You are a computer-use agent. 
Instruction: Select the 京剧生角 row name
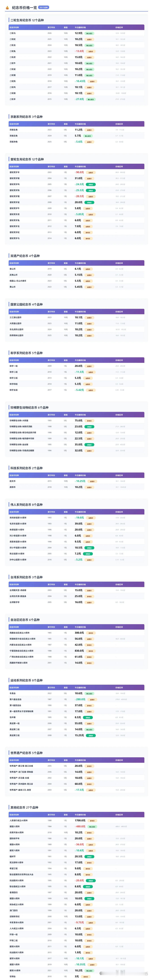(14, 130)
